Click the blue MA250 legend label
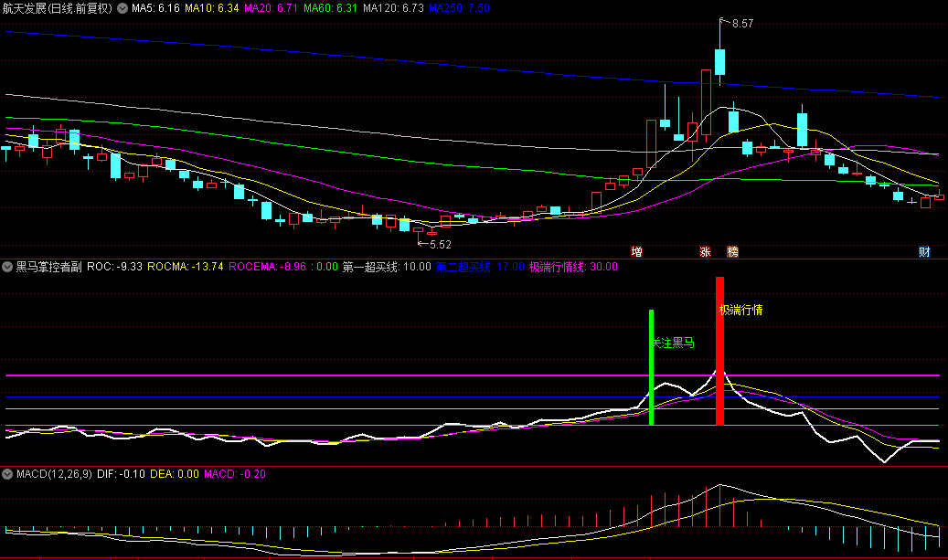This screenshot has width=948, height=560. pyautogui.click(x=460, y=8)
